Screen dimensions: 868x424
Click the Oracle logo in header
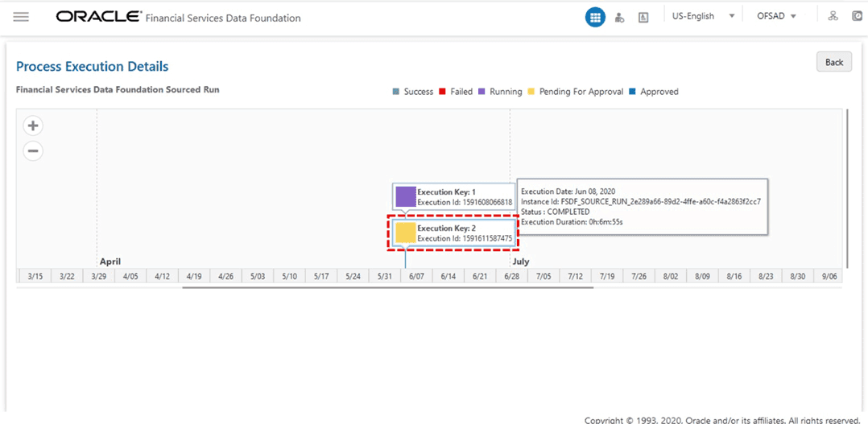(98, 17)
